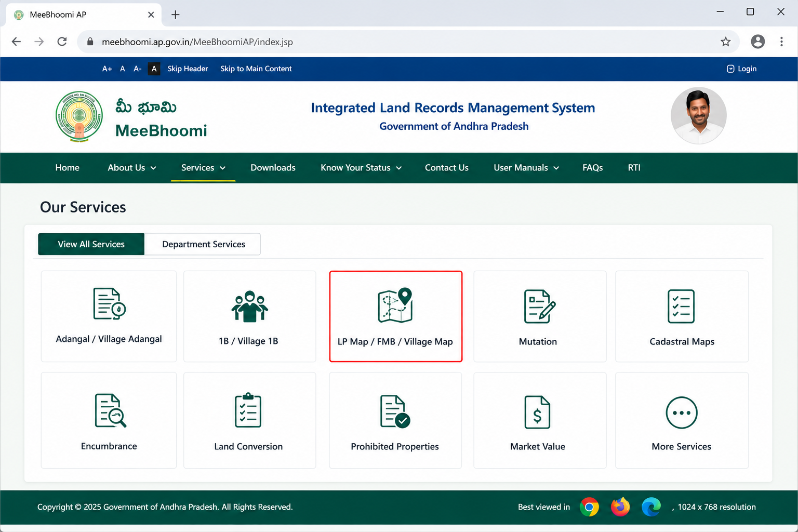Click the LP Map / FMB / Village Map label
The image size is (798, 532).
(395, 342)
